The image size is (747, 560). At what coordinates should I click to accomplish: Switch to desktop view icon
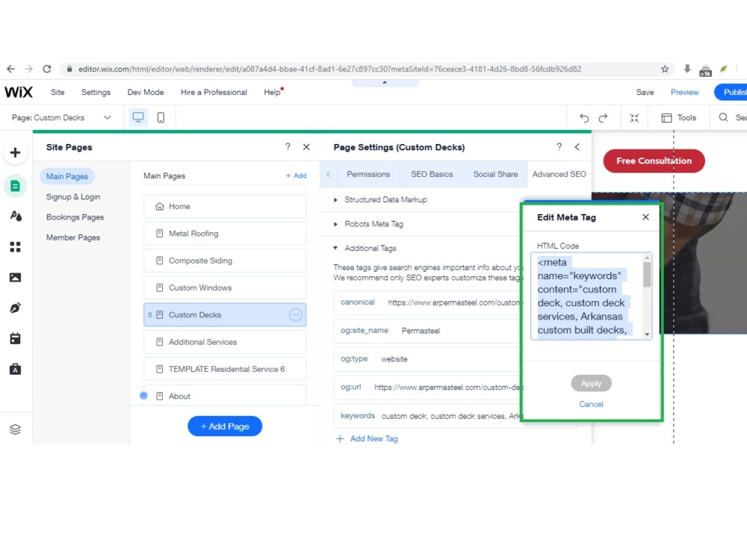[138, 118]
